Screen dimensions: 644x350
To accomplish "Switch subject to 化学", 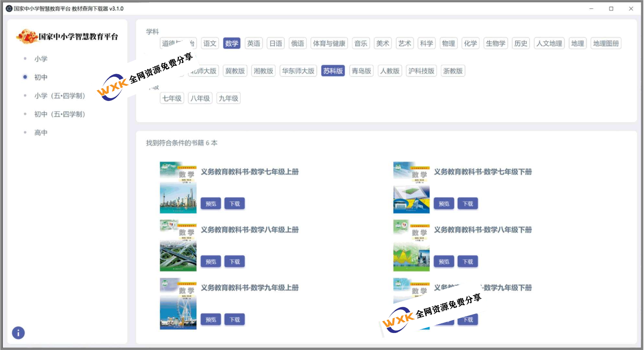I will point(471,43).
